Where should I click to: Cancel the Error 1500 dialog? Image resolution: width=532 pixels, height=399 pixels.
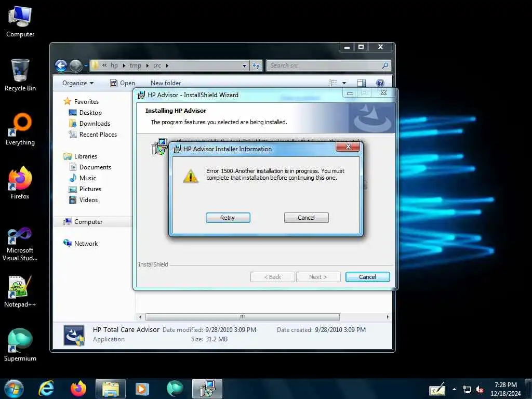tap(306, 218)
